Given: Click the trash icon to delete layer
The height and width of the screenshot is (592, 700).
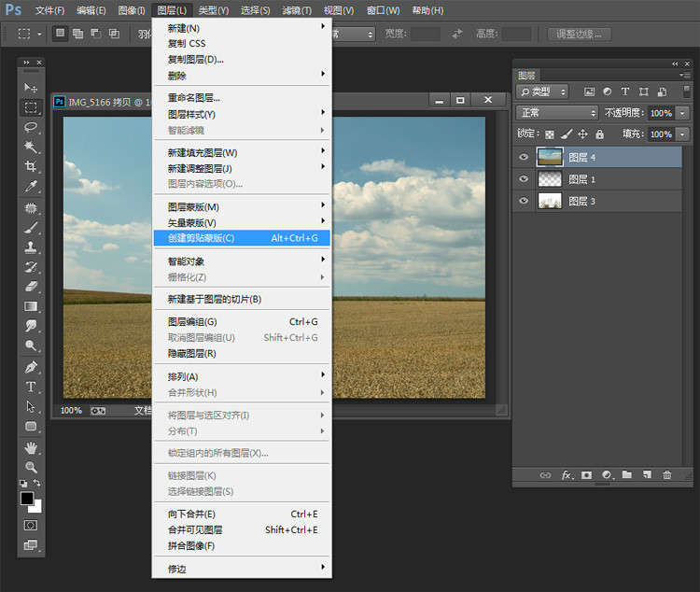Looking at the screenshot, I should [666, 475].
